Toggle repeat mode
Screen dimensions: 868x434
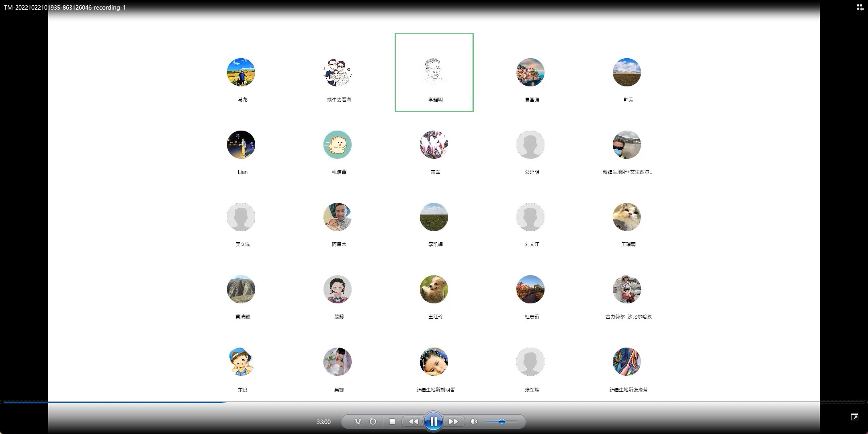373,422
